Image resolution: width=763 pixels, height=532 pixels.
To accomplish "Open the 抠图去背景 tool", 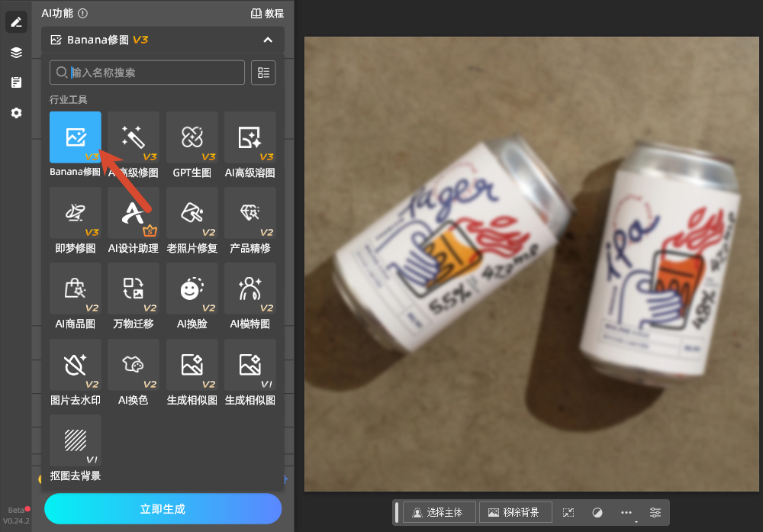I will tap(76, 440).
